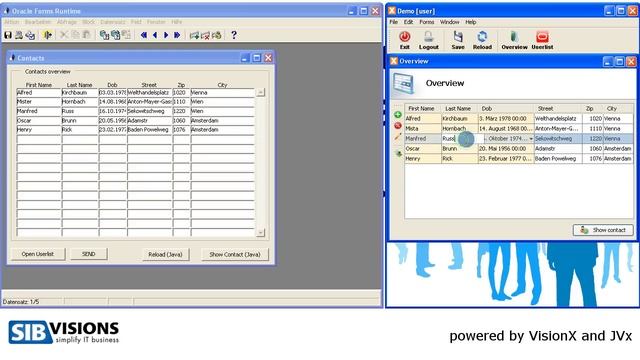Open the Help menu in Demo window

pos(471,22)
